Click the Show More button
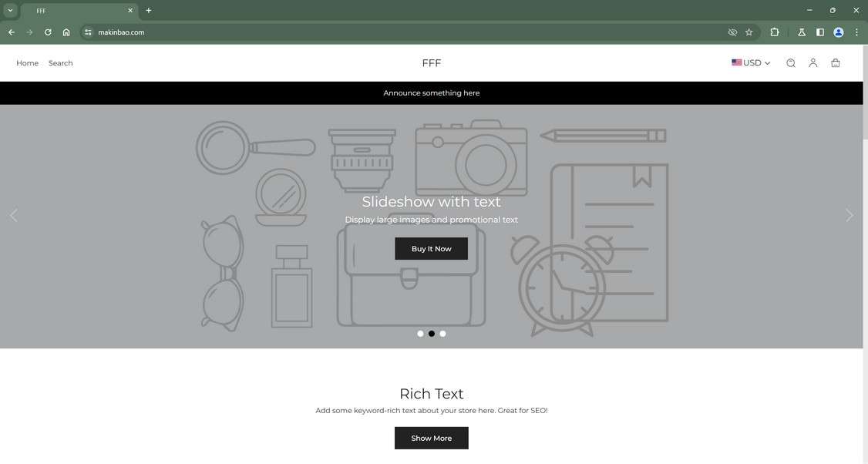868x464 pixels. [x=431, y=438]
